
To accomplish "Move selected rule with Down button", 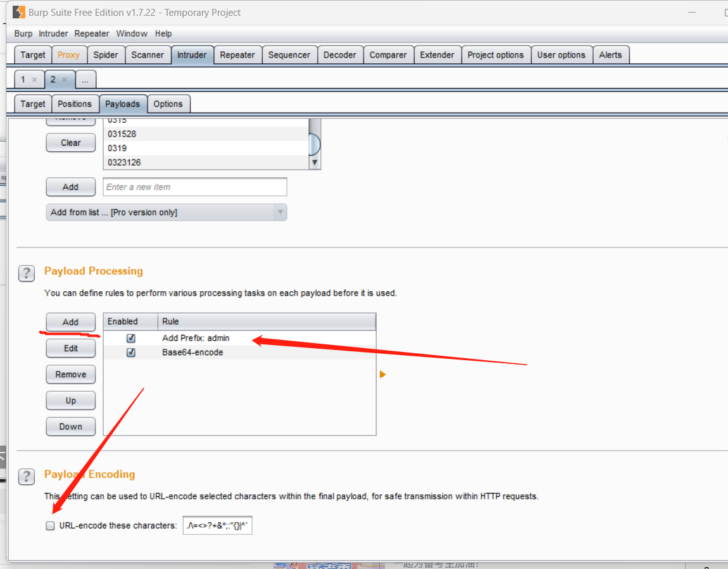I will [71, 427].
